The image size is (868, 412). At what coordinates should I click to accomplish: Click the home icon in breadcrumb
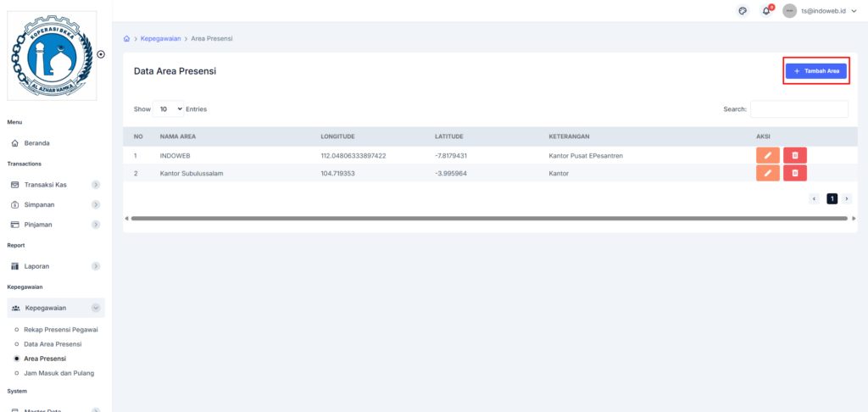click(x=127, y=39)
